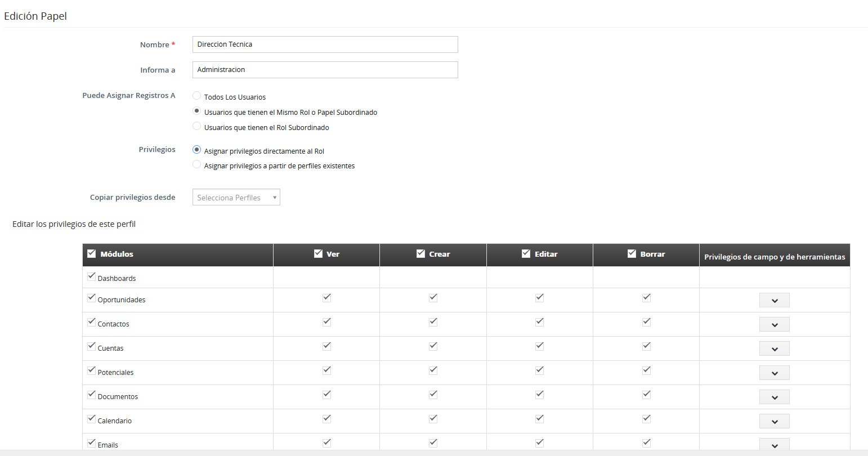868x456 pixels.
Task: Expand field privileges for Contactos
Action: [775, 324]
